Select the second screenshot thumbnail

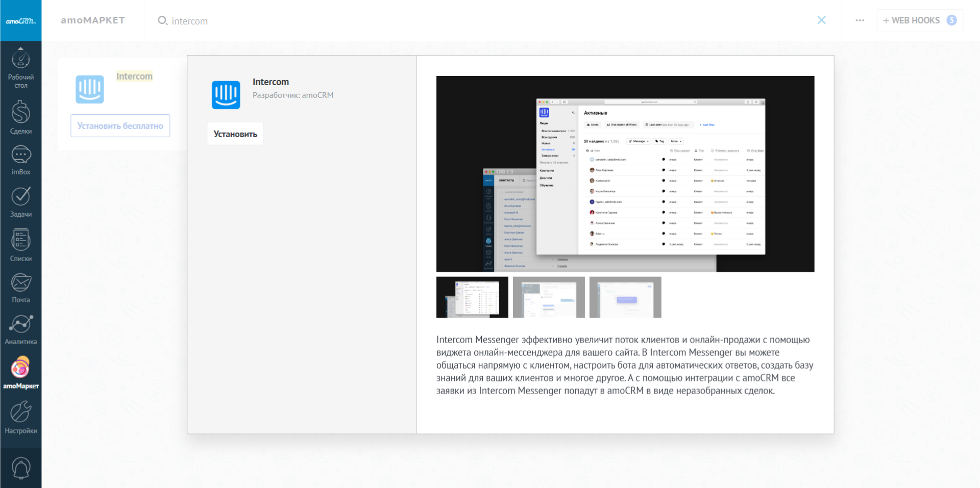[548, 297]
